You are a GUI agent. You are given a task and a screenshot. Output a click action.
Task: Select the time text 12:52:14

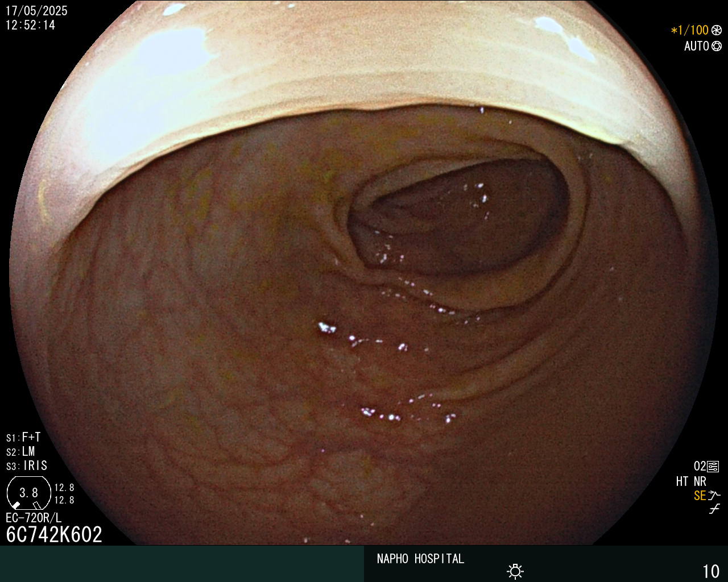pos(30,26)
